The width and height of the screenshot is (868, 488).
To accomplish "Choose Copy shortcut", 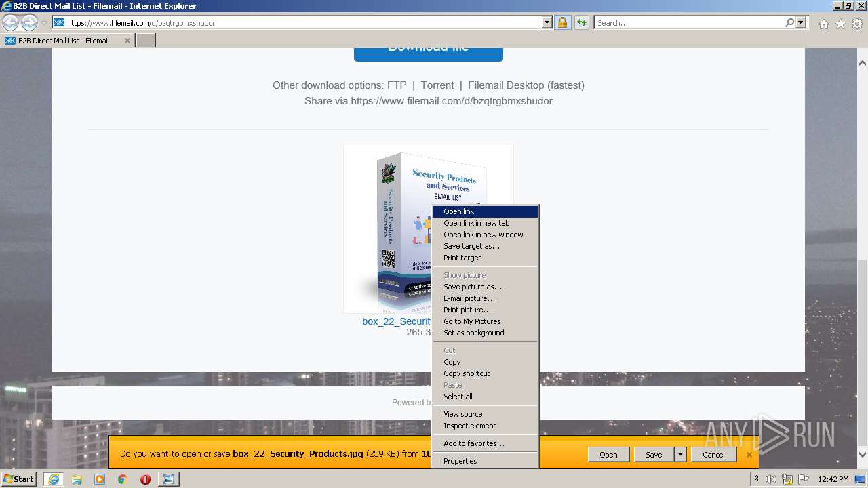I will pos(486,373).
